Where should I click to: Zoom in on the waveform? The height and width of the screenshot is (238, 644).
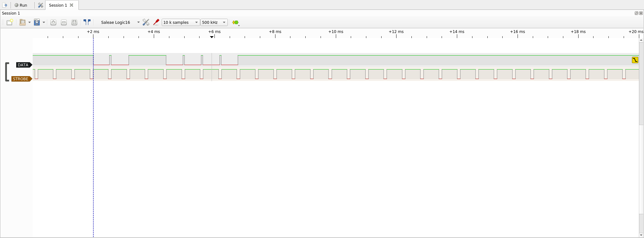tap(53, 22)
